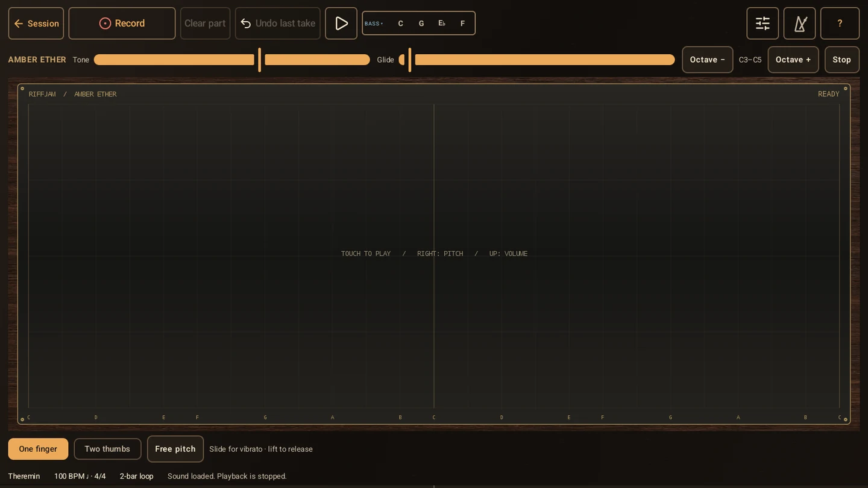
Task: Click the AMBER ETHER label beside Tone
Action: (37, 60)
